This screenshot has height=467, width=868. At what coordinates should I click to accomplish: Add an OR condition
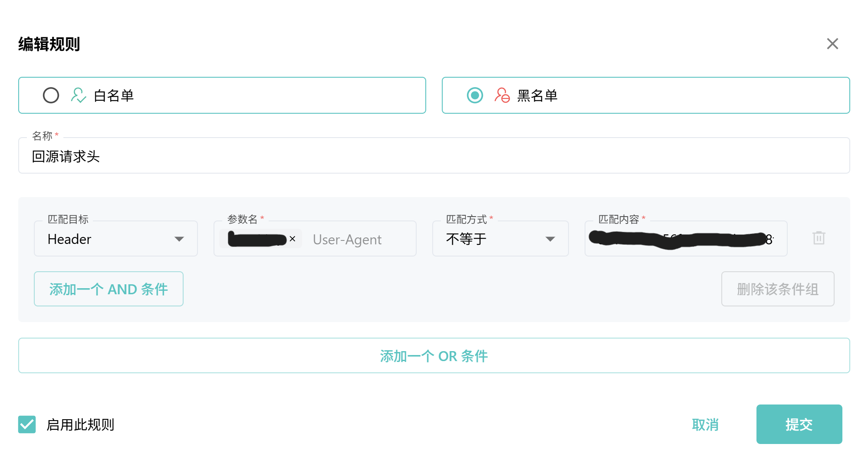pos(434,356)
